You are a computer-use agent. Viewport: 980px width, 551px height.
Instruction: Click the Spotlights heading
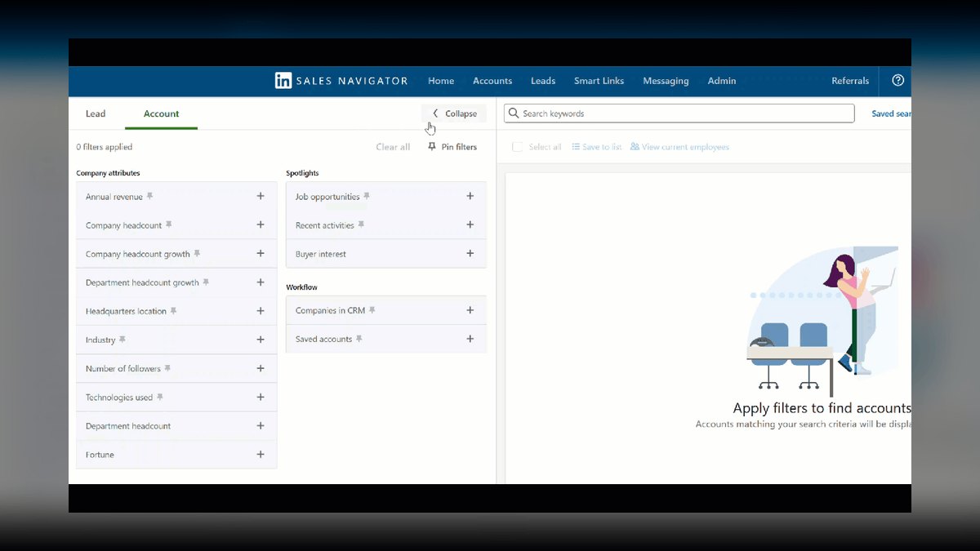tap(302, 173)
